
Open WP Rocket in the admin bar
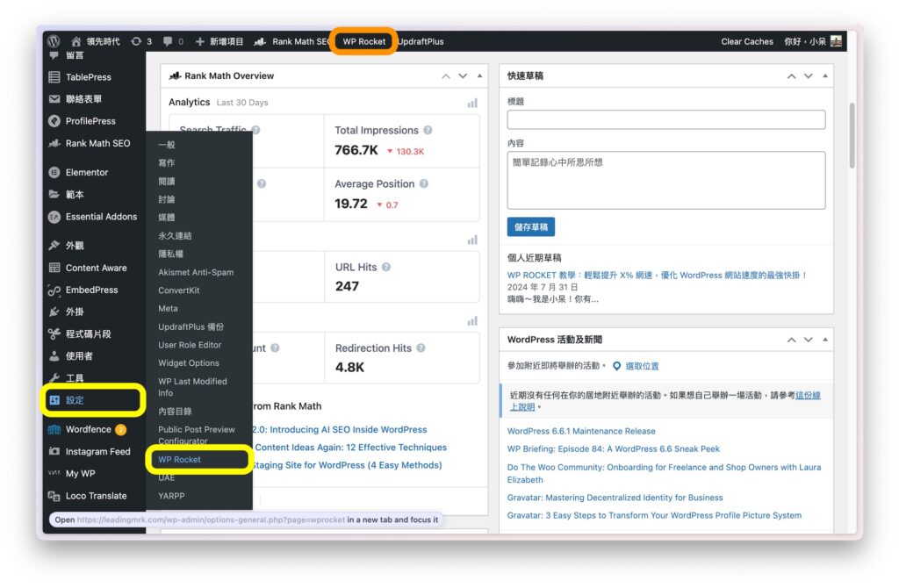(x=364, y=41)
